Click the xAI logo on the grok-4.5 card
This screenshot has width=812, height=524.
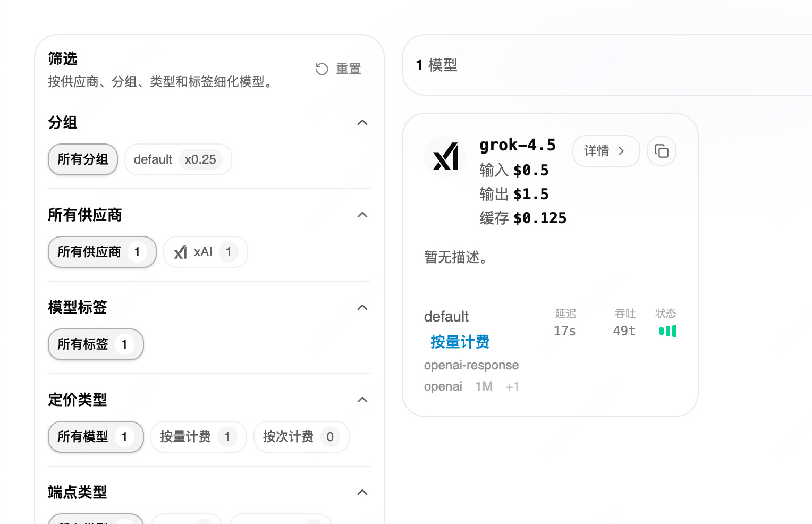click(445, 156)
